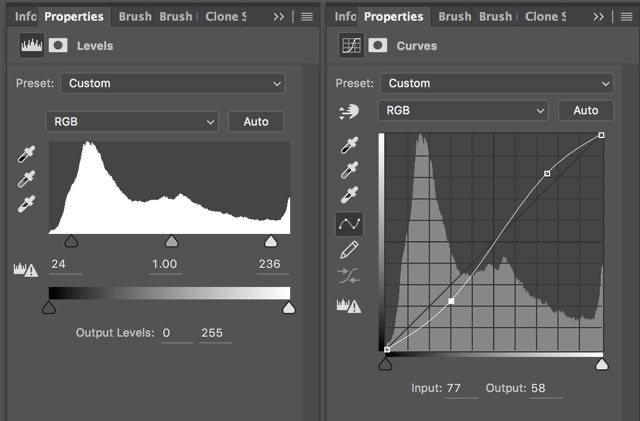This screenshot has height=421, width=640.
Task: Click the midtone gamma slider under Levels histogram
Action: [x=171, y=241]
